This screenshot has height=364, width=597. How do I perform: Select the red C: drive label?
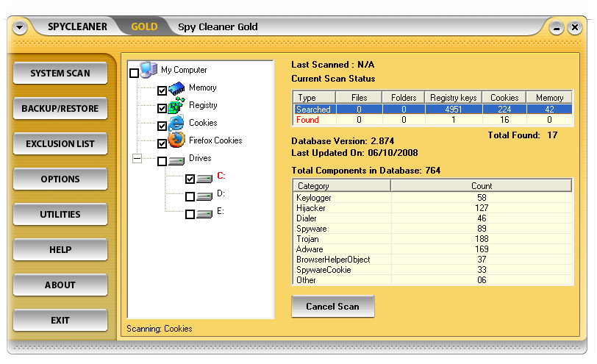point(221,176)
